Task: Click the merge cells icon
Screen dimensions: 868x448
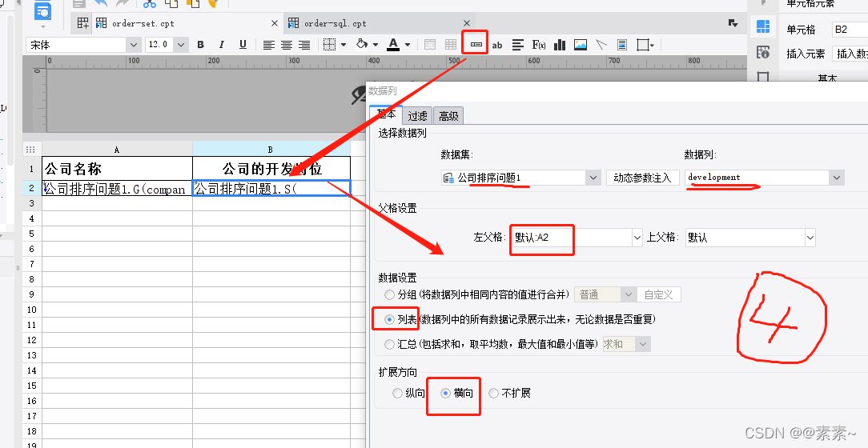Action: coord(430,45)
